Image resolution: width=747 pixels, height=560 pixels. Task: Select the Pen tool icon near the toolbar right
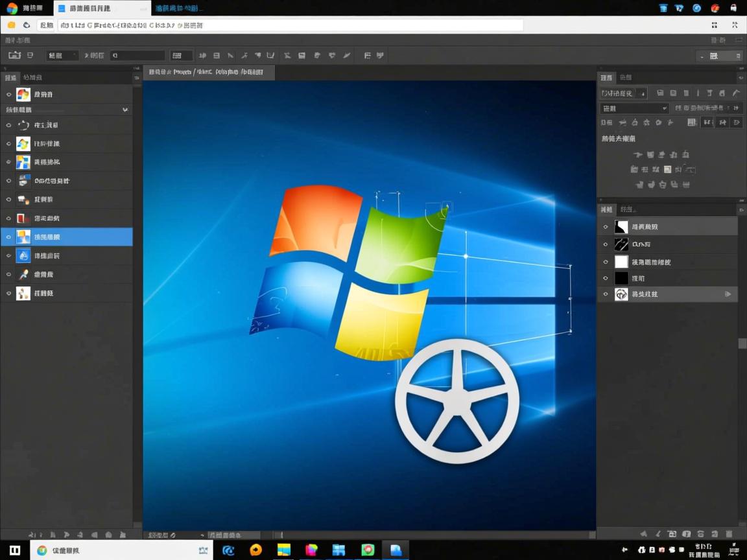click(346, 55)
